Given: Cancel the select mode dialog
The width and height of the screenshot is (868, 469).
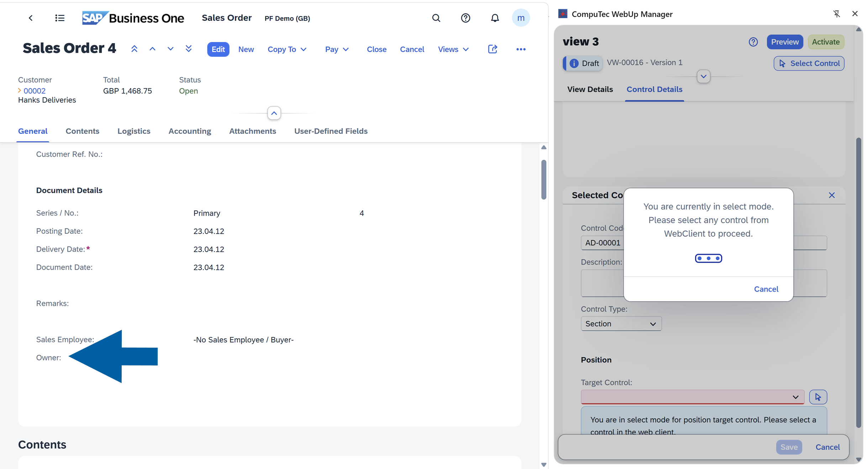Looking at the screenshot, I should (x=766, y=289).
